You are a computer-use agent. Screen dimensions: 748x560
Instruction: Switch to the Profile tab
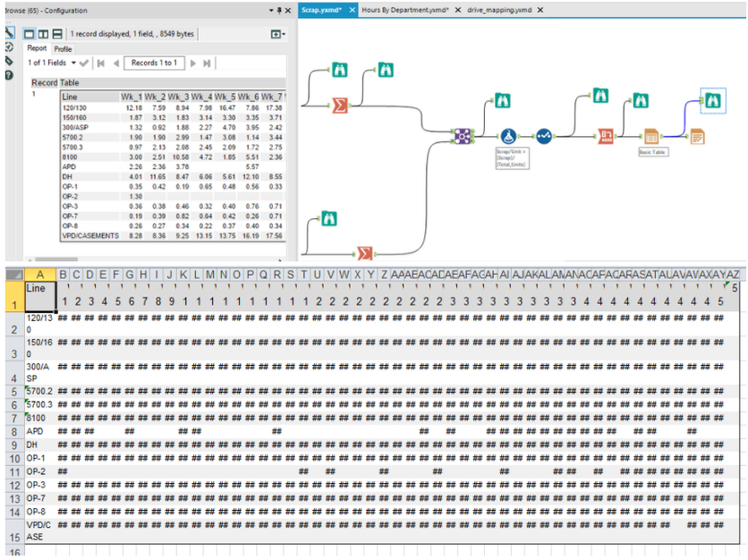(x=63, y=48)
